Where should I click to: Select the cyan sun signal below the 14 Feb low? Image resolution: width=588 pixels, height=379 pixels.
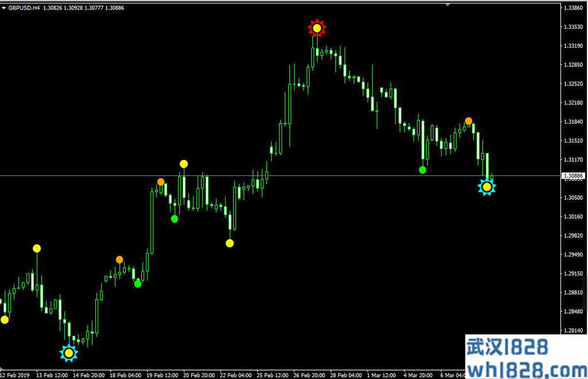(69, 353)
